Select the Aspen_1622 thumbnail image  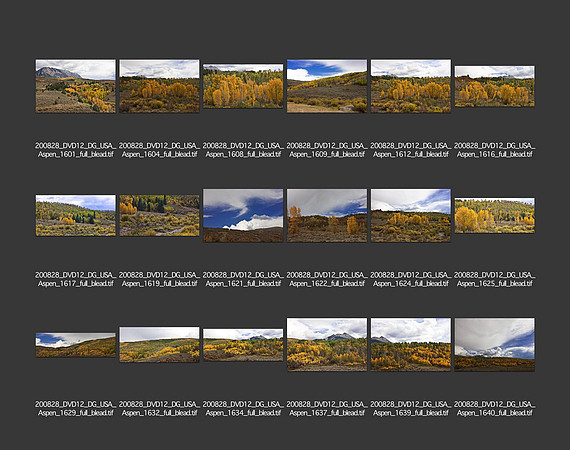pyautogui.click(x=327, y=216)
